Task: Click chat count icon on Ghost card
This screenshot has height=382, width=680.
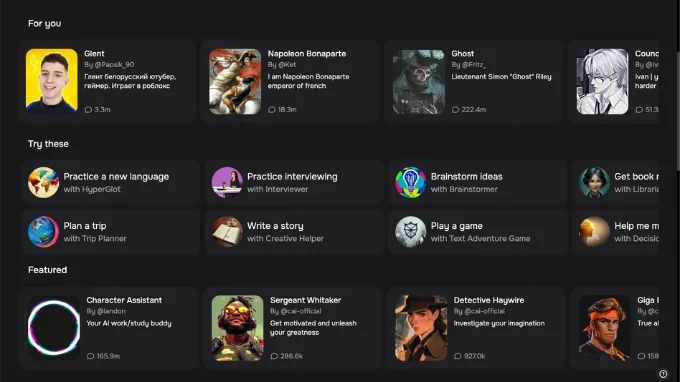Action: tap(455, 110)
